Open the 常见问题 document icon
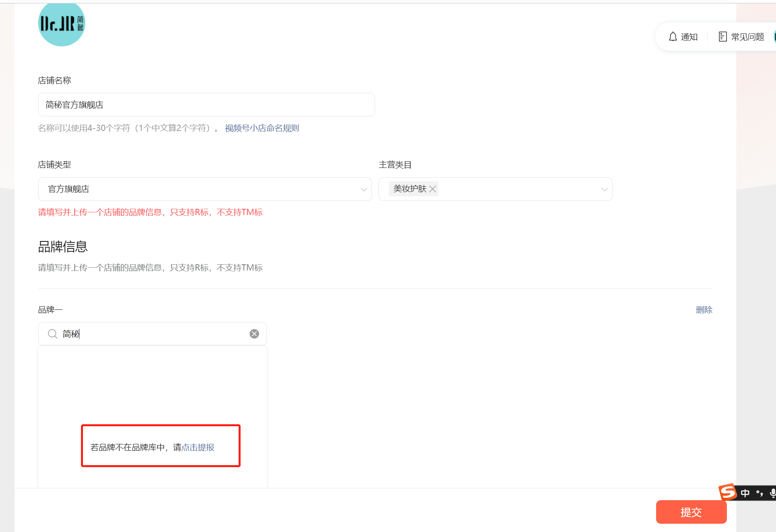776x532 pixels. coord(723,37)
